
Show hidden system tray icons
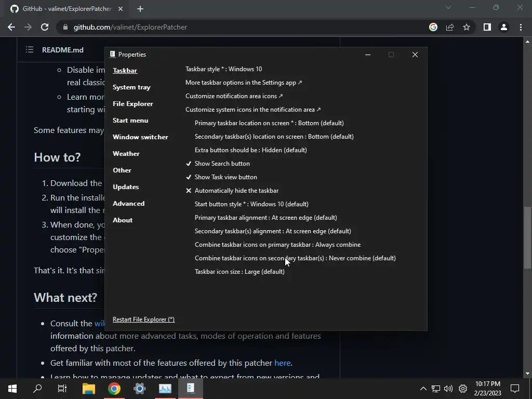tap(423, 389)
